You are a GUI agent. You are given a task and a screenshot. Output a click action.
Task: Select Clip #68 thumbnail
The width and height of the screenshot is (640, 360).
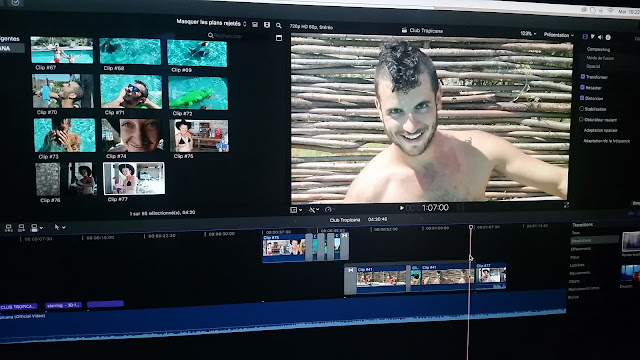[x=130, y=51]
